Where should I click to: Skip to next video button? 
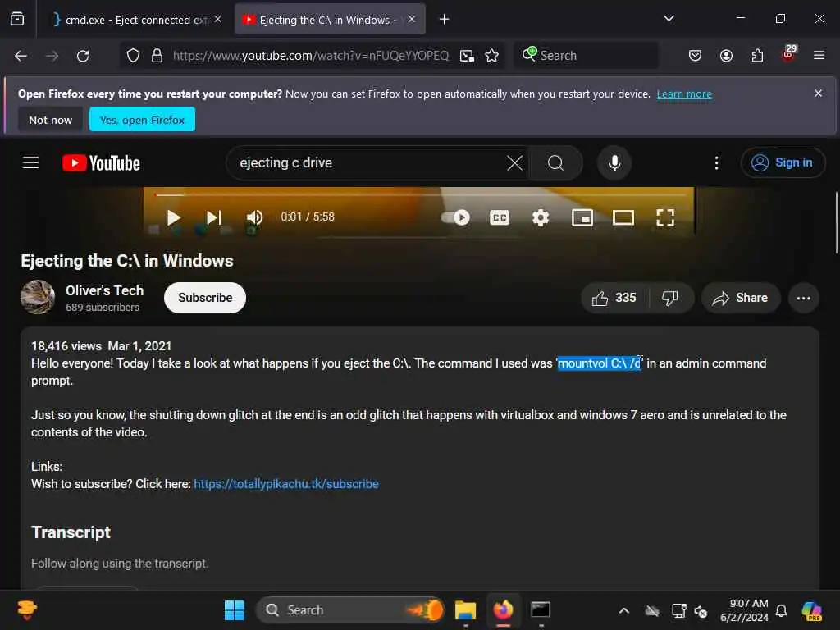tap(214, 217)
